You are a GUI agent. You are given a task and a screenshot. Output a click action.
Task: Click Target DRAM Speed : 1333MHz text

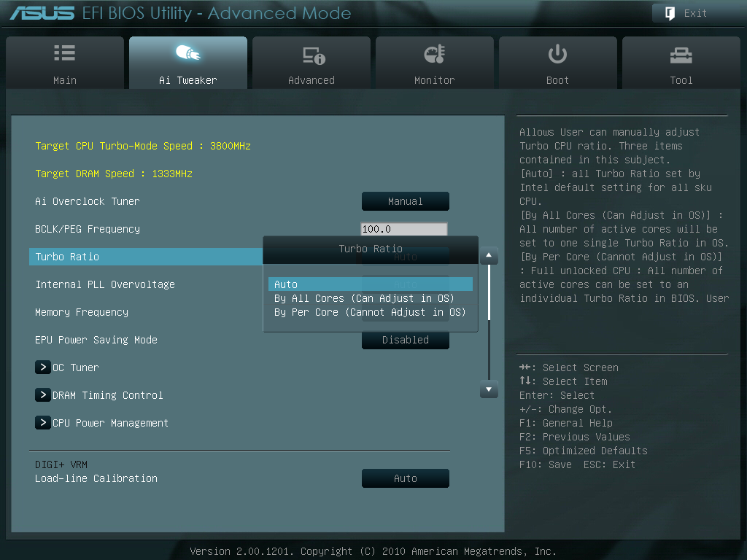114,174
